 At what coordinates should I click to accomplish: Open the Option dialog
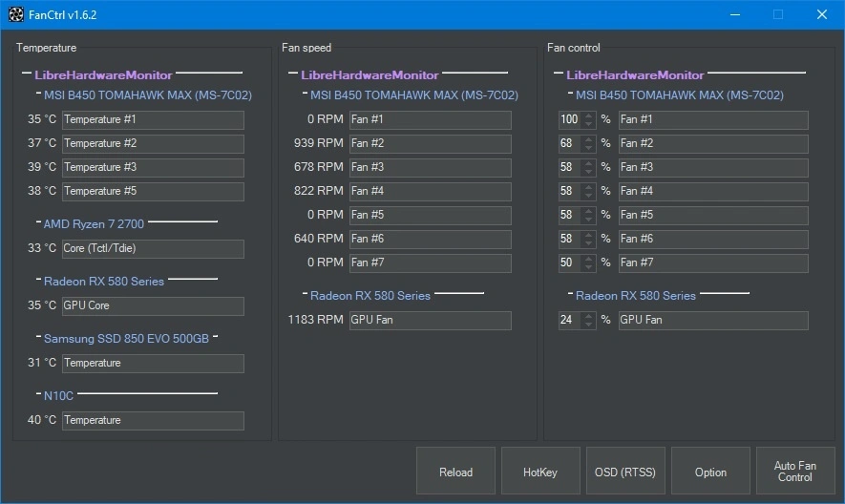[710, 471]
